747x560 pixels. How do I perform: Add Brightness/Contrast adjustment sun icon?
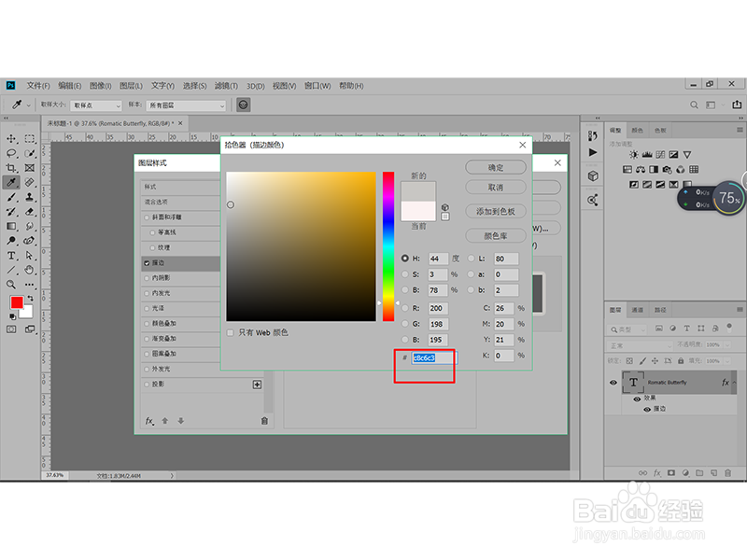tap(634, 154)
